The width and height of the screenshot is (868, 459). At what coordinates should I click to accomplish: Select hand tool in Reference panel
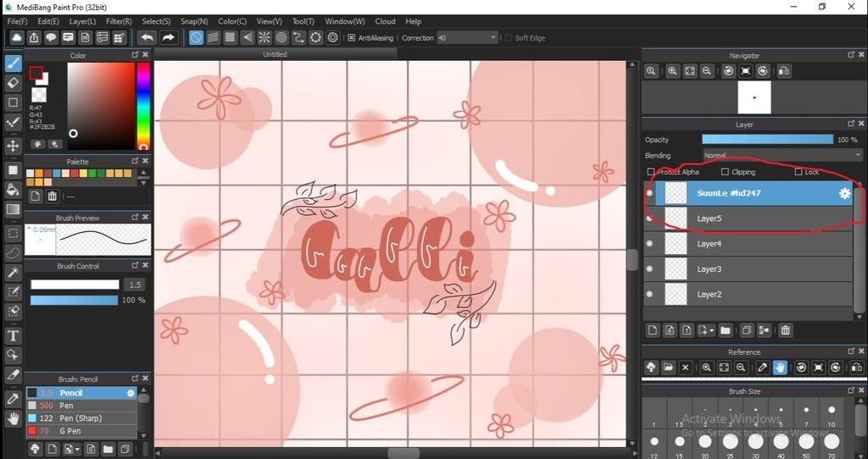pos(780,368)
